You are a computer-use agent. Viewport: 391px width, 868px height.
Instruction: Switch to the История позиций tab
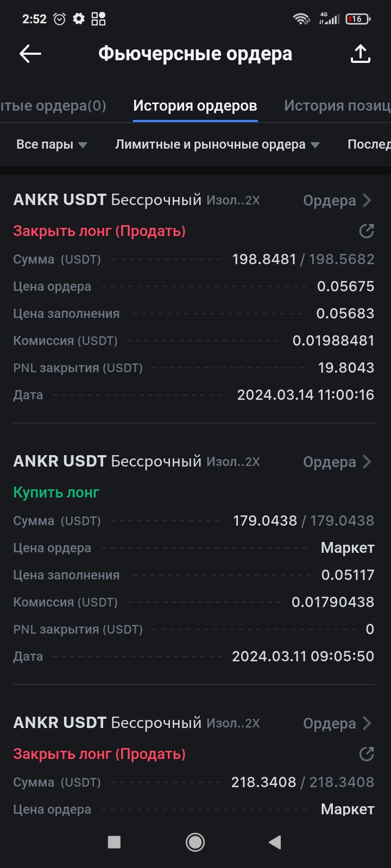point(337,106)
